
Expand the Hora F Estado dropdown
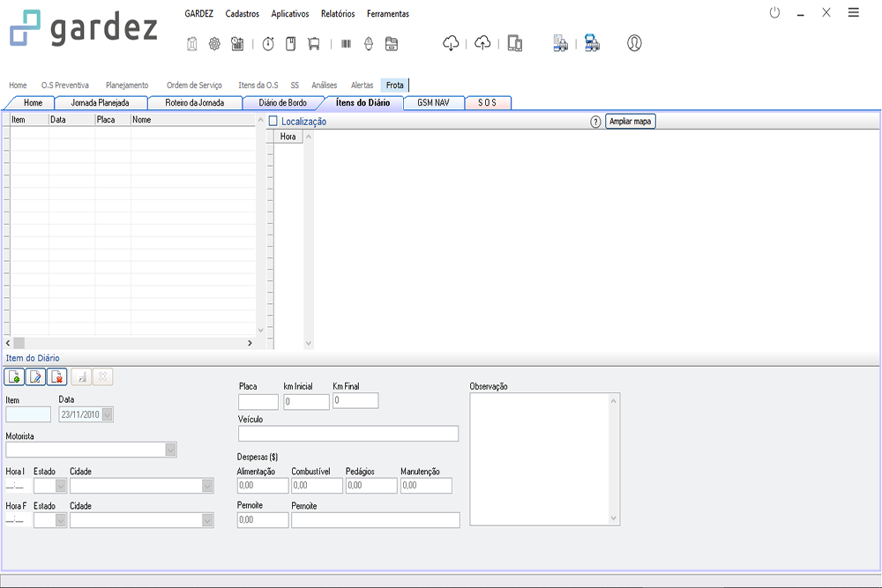tap(61, 520)
